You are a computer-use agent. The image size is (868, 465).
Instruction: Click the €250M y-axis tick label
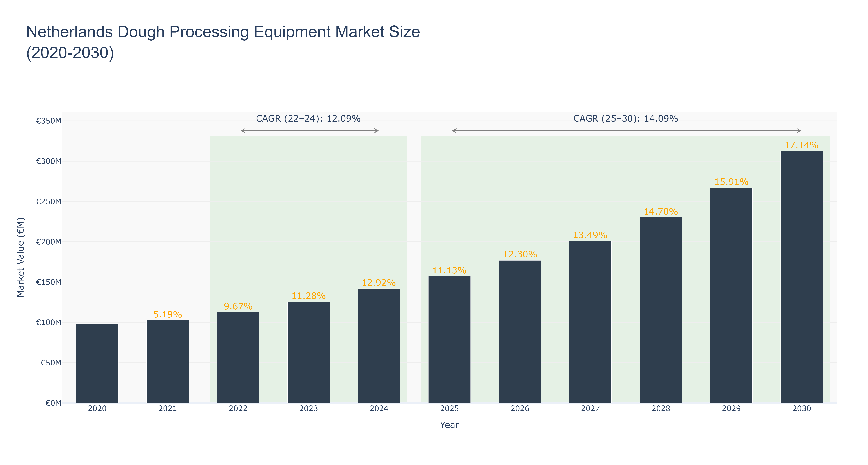49,201
